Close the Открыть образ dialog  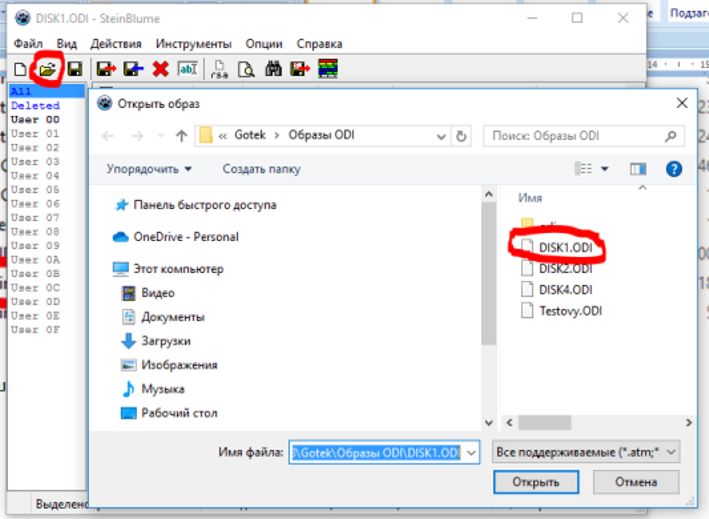682,103
